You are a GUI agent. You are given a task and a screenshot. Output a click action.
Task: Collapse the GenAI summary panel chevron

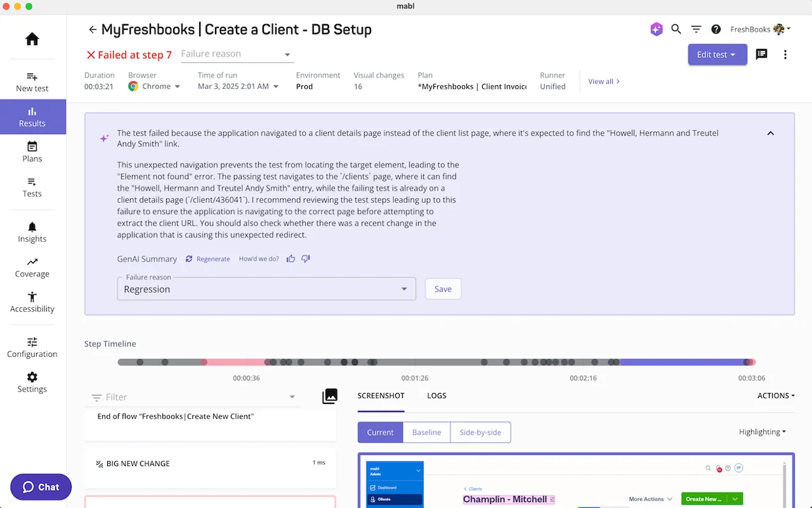[x=770, y=133]
